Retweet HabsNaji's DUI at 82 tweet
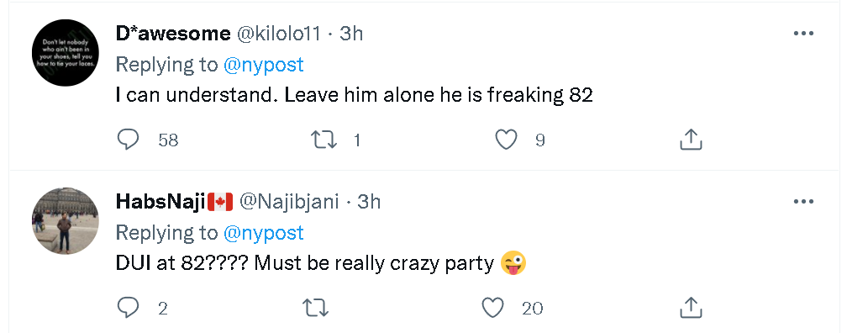 click(316, 308)
